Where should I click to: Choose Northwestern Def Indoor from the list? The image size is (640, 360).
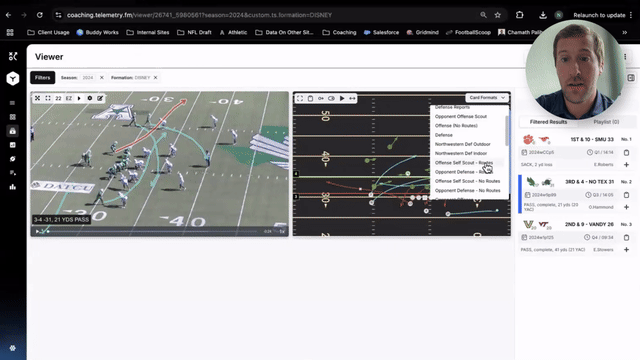(x=461, y=153)
